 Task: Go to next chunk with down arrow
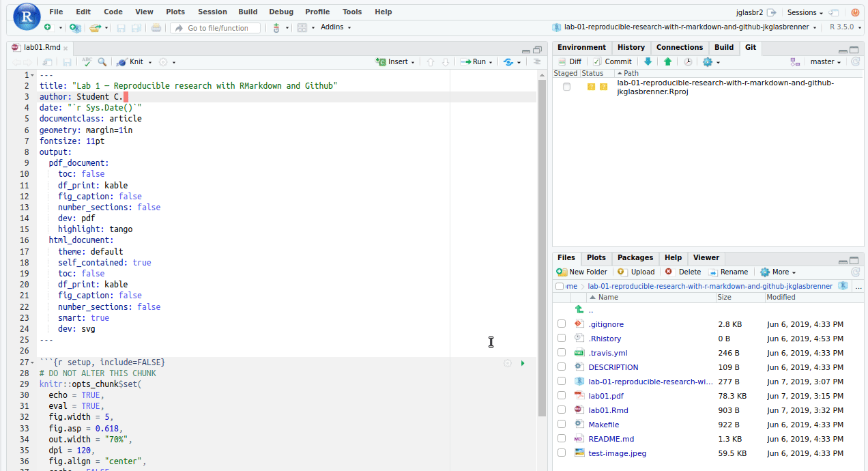click(x=446, y=61)
